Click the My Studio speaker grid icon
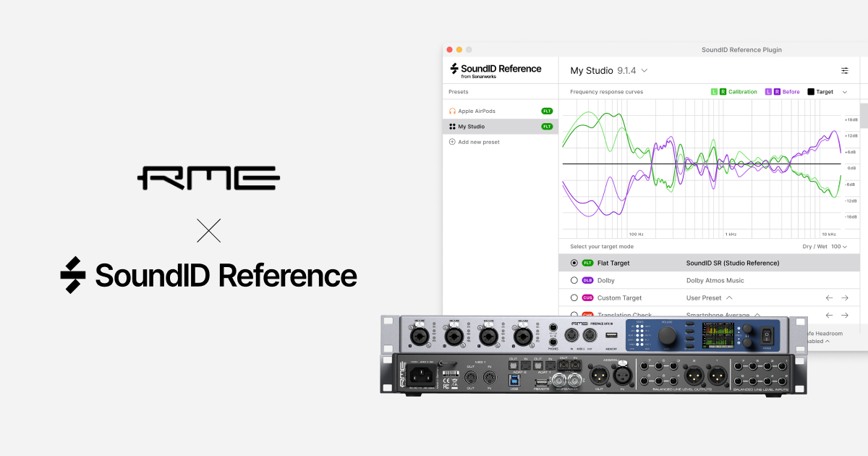The image size is (868, 456). click(x=452, y=127)
